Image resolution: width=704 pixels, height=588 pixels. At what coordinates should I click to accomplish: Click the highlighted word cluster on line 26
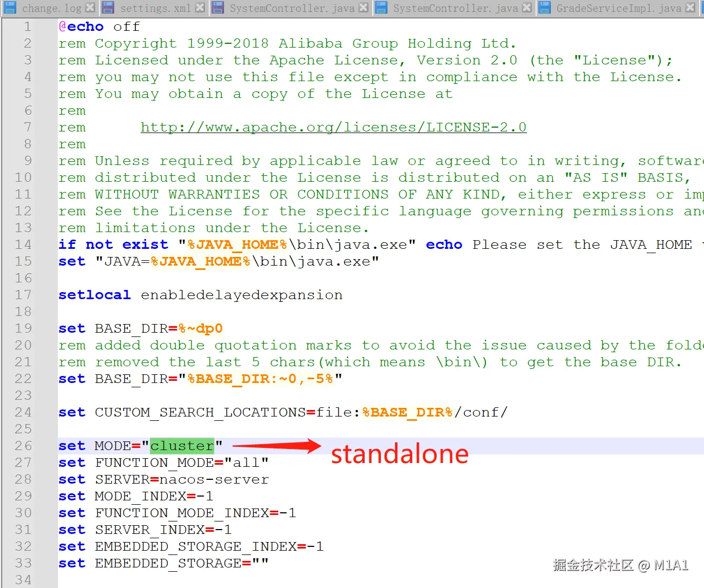(x=182, y=446)
